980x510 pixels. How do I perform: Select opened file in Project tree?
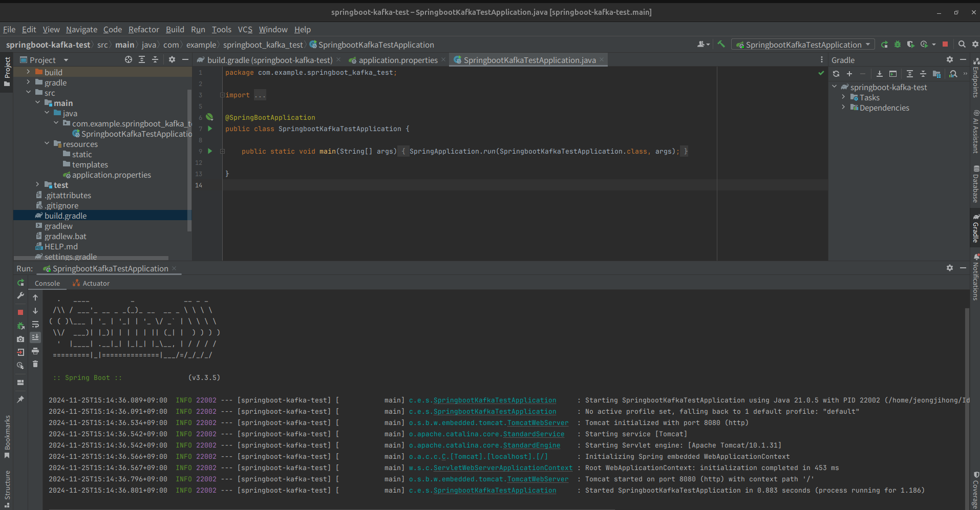[x=129, y=59]
